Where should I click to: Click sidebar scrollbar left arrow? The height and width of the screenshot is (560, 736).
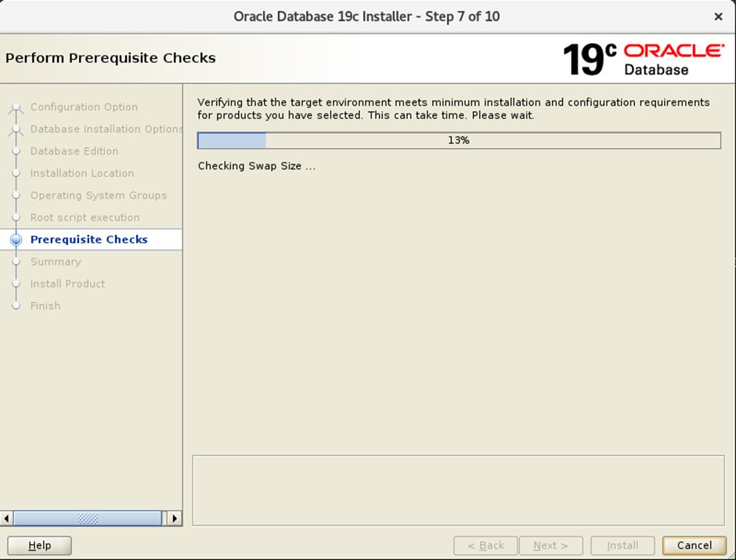pos(6,518)
